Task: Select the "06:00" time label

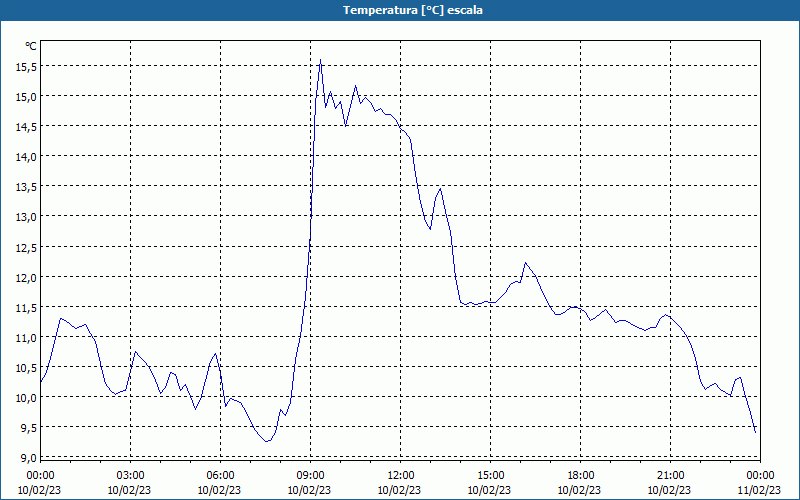Action: pos(220,476)
